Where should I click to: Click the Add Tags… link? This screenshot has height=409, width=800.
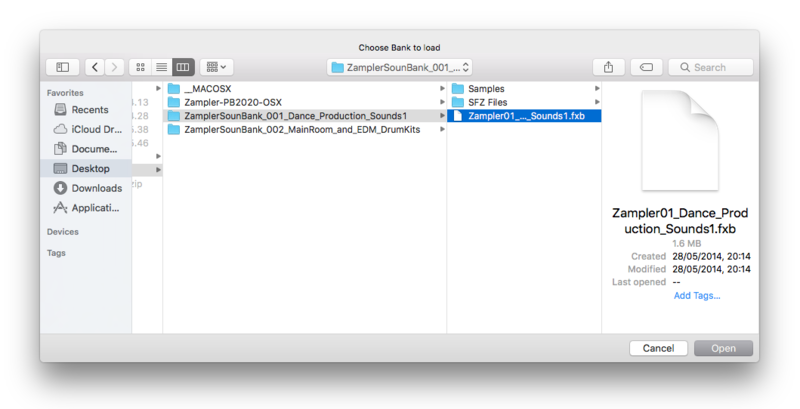pos(697,296)
